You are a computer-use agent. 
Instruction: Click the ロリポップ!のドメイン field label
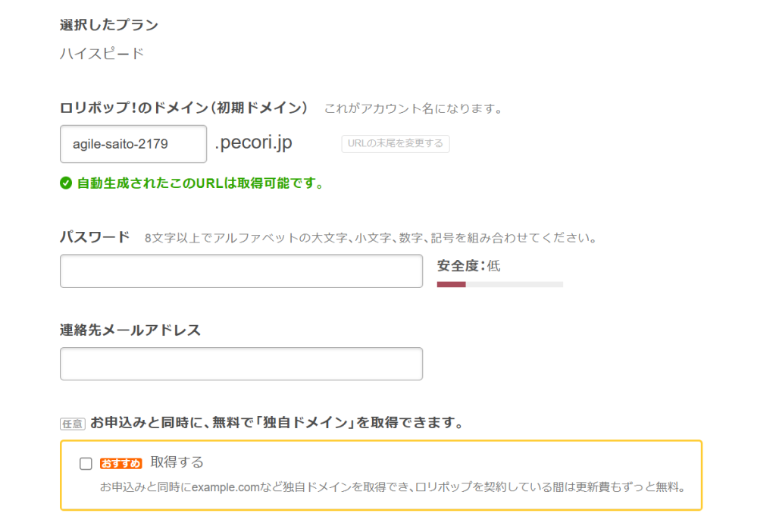point(184,108)
